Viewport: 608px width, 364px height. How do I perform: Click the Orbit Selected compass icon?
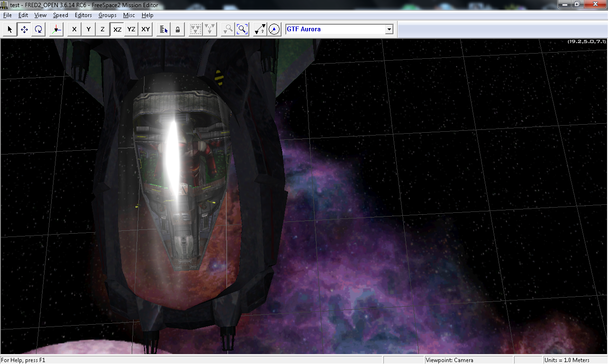[274, 29]
